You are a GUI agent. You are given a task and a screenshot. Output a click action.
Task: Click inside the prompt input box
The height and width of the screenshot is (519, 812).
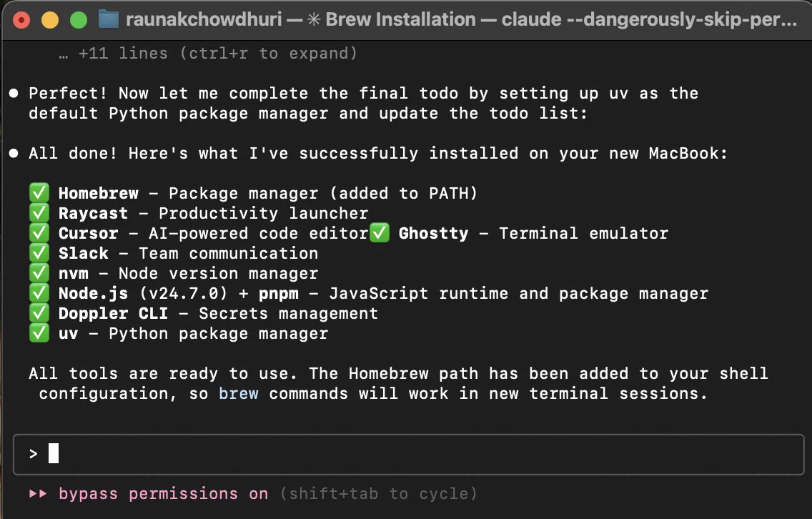[408, 454]
